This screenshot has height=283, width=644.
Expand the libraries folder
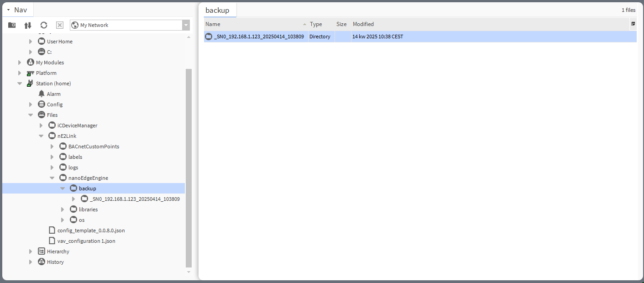click(63, 210)
